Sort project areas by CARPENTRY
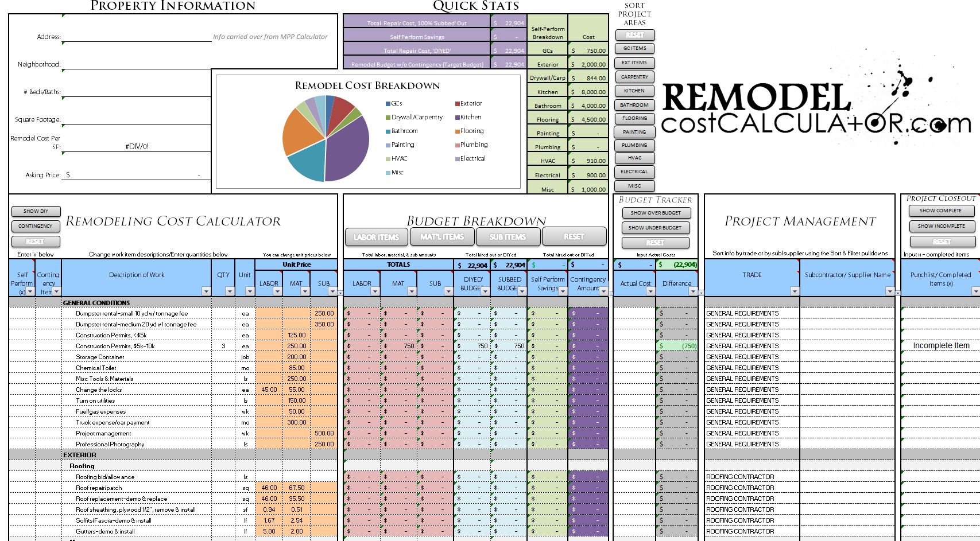 [x=634, y=77]
